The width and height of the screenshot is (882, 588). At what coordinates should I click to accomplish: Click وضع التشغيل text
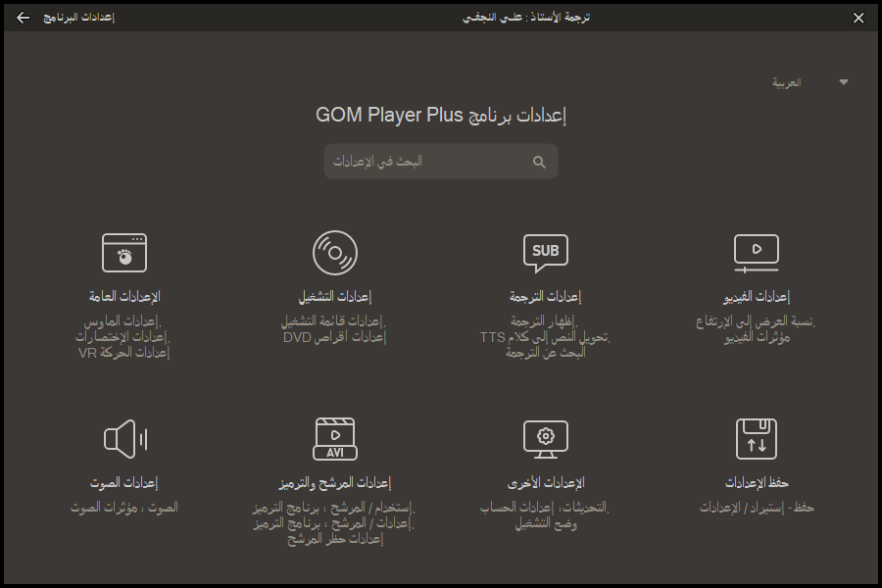(546, 523)
